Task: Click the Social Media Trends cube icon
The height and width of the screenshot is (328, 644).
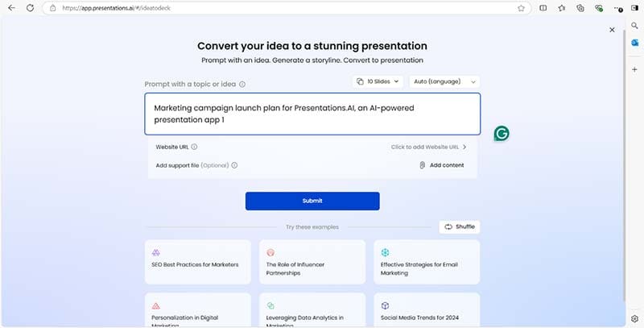Action: [x=385, y=305]
